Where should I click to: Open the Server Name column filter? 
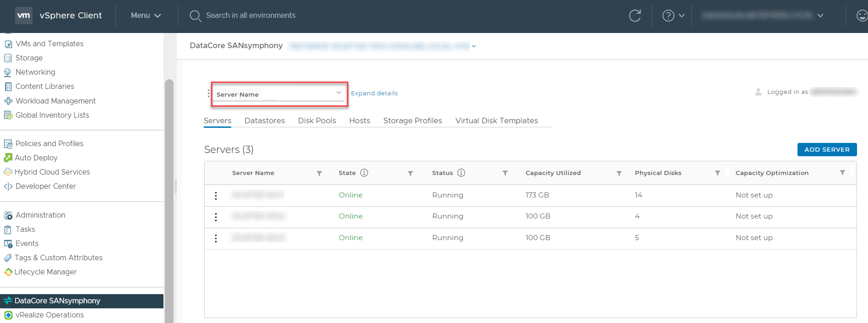(x=319, y=173)
